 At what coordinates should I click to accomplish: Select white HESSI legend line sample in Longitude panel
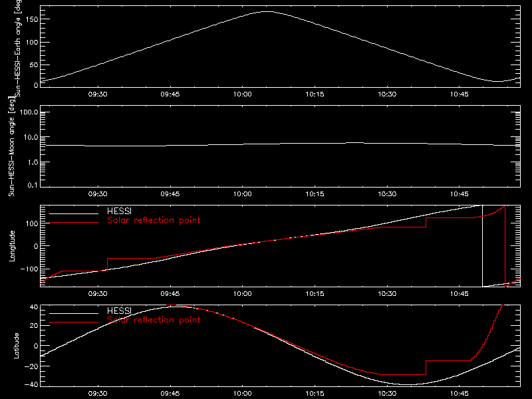coord(74,213)
